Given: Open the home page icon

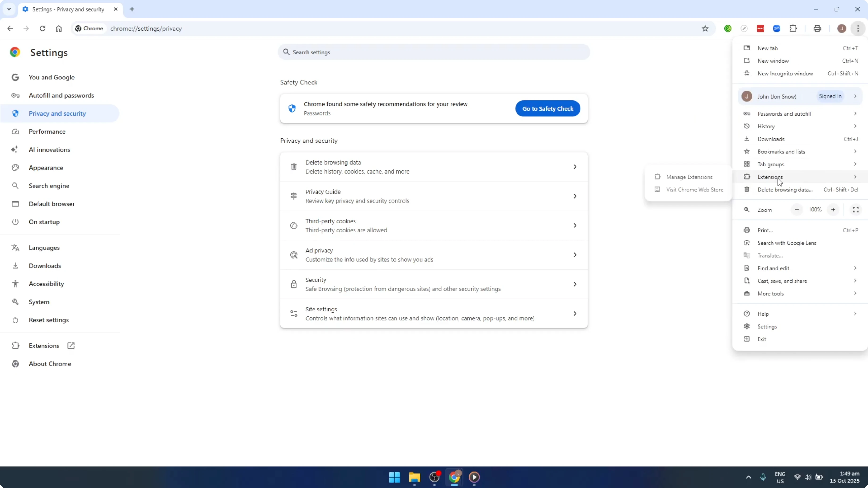Looking at the screenshot, I should pyautogui.click(x=59, y=29).
